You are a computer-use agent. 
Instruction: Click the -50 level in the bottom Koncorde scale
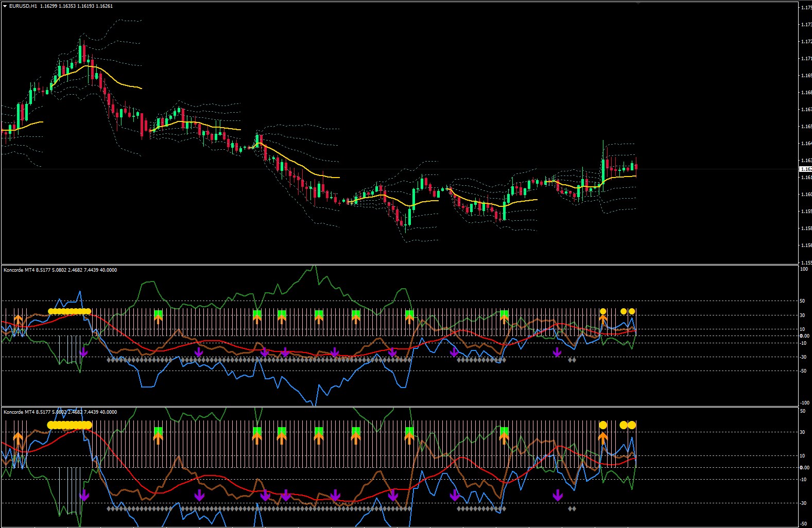pos(804,524)
